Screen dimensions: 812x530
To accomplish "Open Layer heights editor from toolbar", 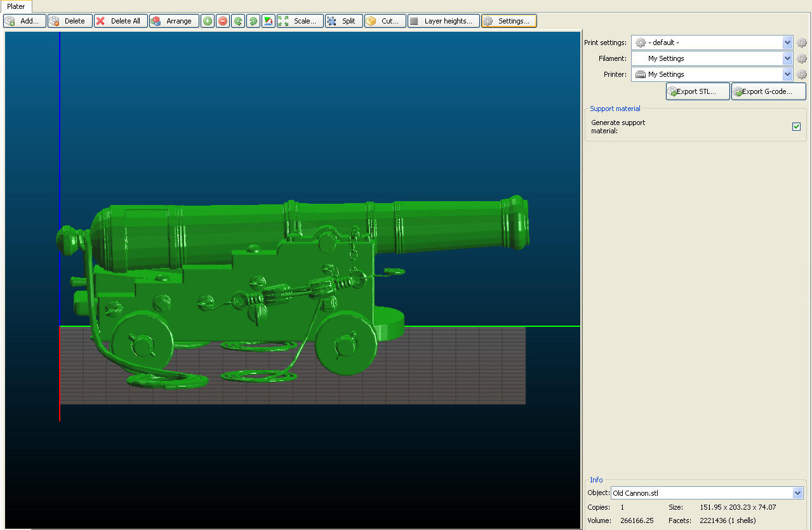I will tap(443, 21).
